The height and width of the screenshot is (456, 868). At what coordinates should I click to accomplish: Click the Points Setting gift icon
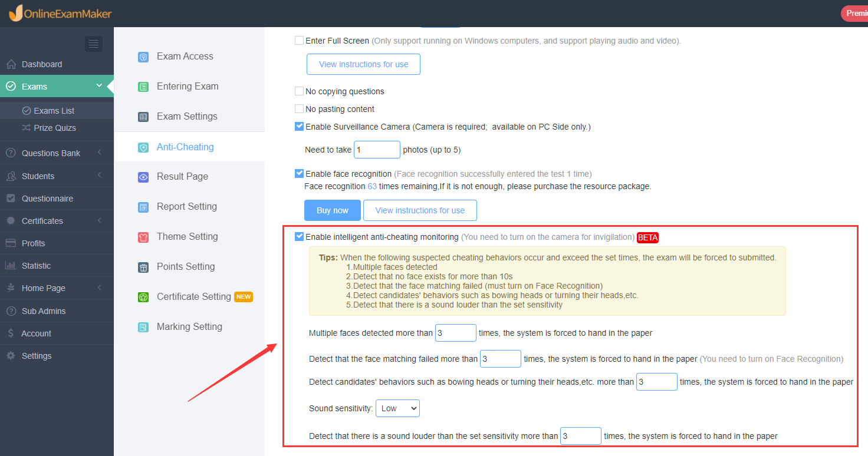tap(143, 267)
